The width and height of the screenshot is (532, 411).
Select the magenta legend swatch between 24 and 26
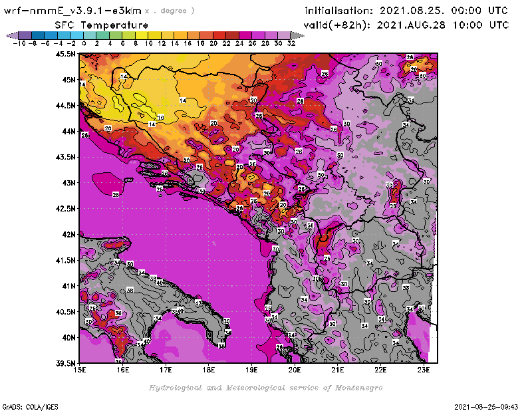coord(245,35)
